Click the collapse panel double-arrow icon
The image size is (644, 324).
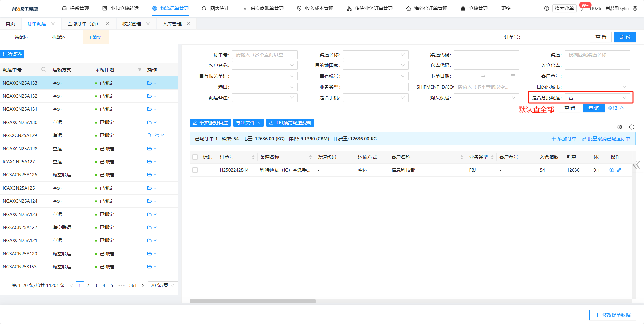[636, 165]
